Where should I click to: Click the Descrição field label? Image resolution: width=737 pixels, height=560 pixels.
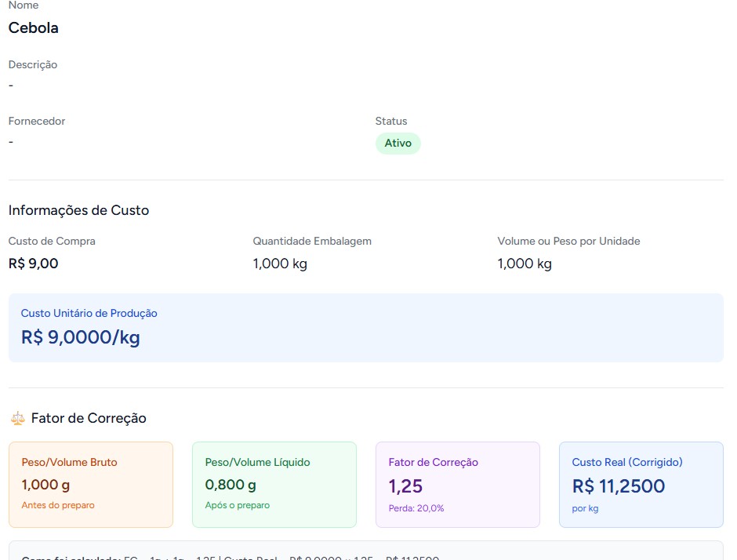coord(33,65)
